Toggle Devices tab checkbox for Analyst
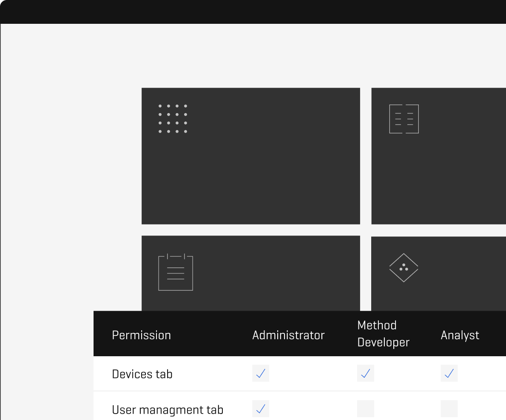506x420 pixels. (x=449, y=373)
